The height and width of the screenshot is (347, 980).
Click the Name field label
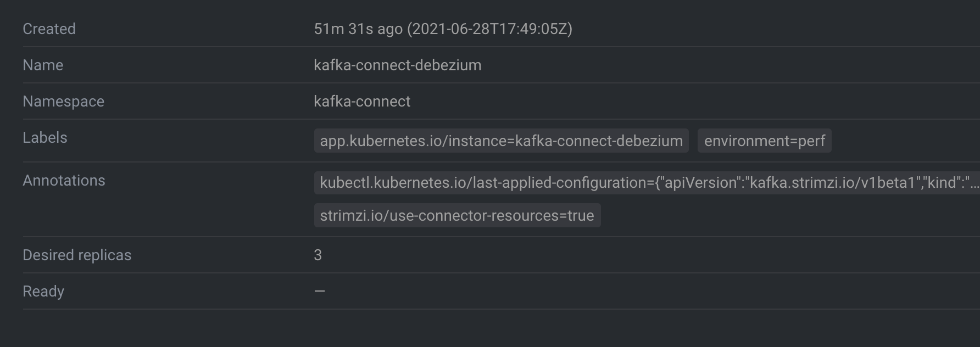coord(43,65)
